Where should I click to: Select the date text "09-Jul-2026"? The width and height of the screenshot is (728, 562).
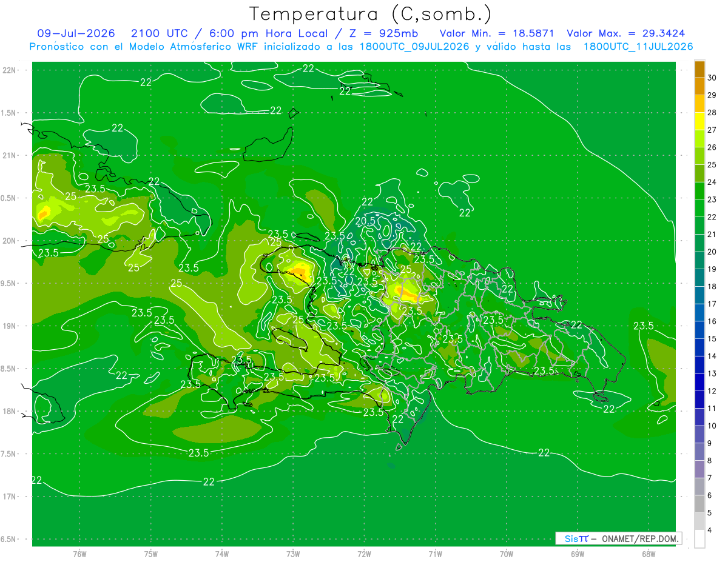(x=76, y=33)
